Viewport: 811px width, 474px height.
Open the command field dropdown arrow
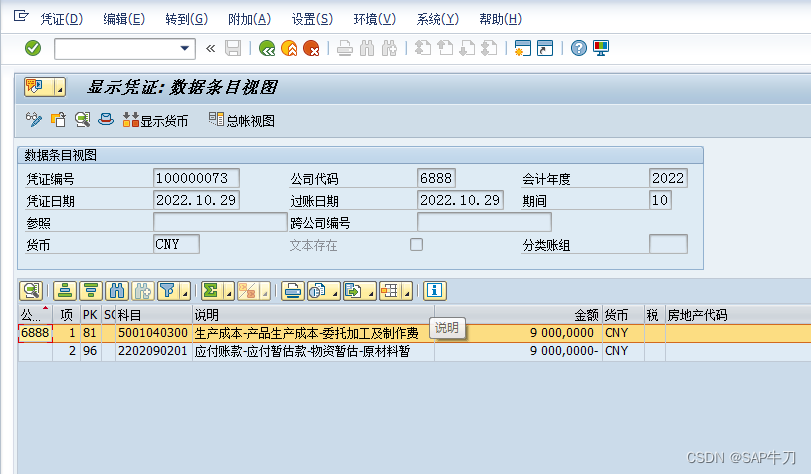coord(185,48)
